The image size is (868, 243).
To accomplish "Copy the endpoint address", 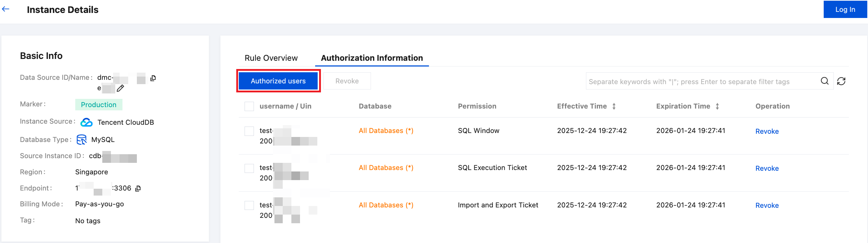I will [138, 188].
